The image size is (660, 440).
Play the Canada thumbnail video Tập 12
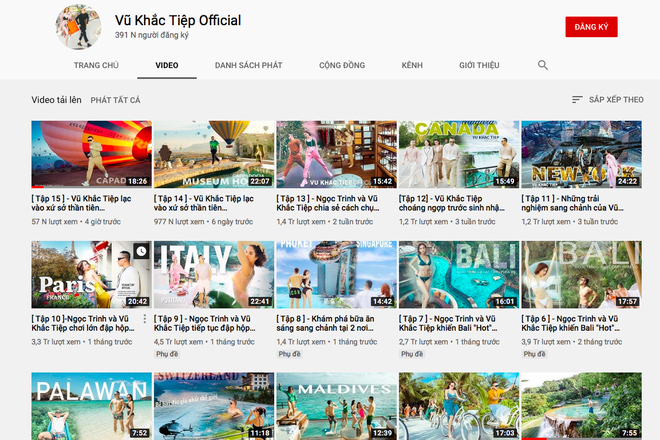click(458, 155)
